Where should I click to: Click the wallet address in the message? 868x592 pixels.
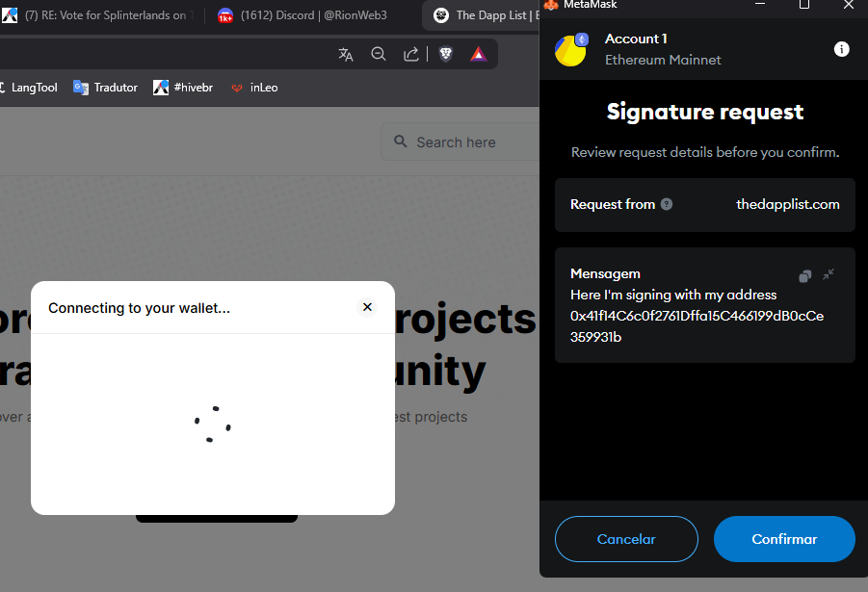697,326
